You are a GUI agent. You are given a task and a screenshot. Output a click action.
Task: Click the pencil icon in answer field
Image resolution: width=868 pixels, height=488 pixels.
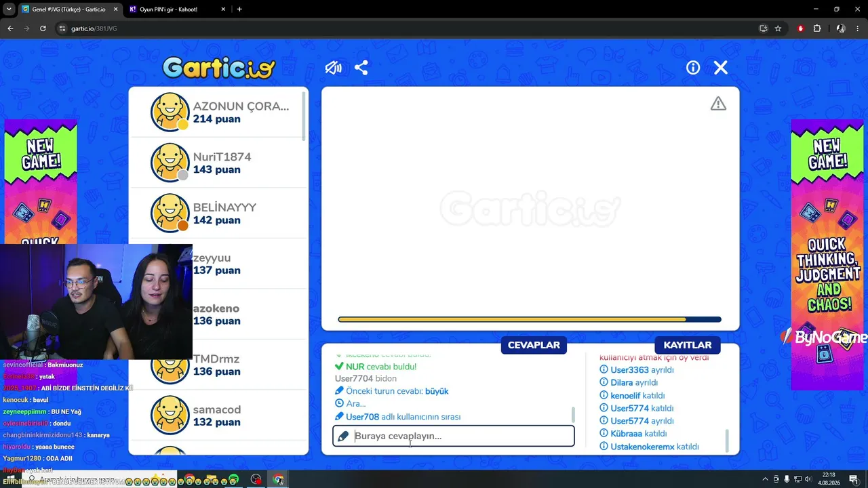pyautogui.click(x=343, y=436)
